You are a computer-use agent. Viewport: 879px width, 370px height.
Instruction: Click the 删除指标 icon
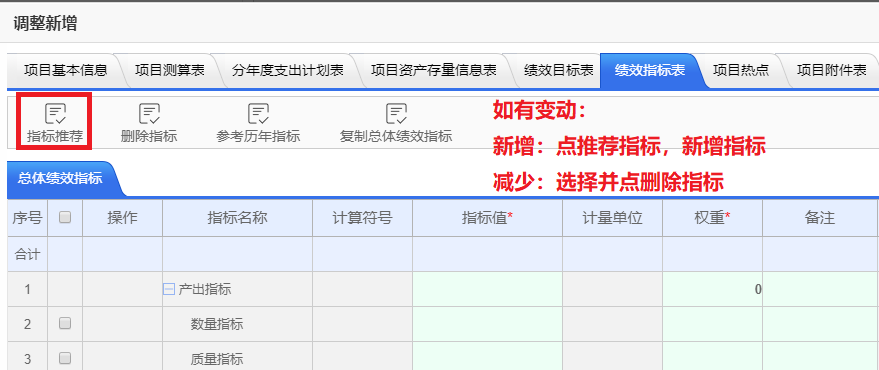point(149,114)
